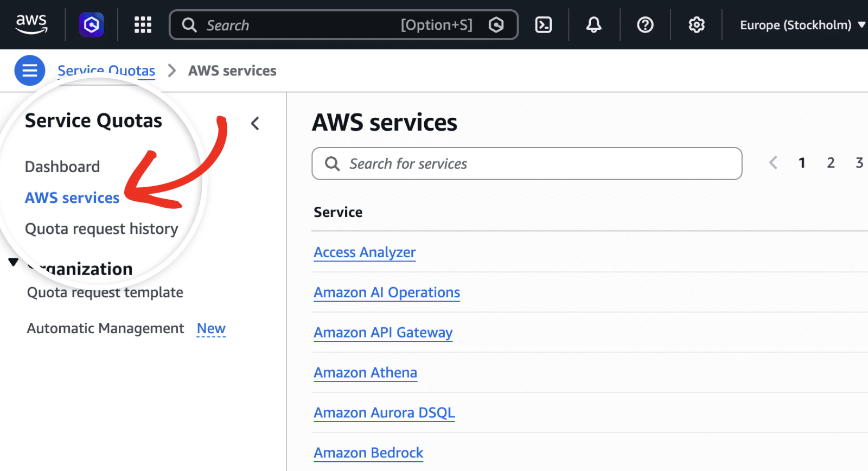
Task: Select page 3 in pagination
Action: click(859, 163)
